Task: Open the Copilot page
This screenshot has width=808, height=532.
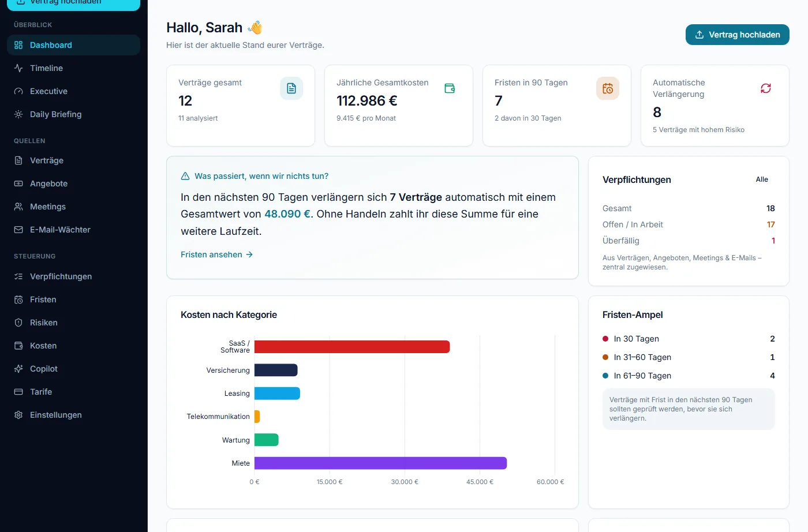Action: tap(73, 369)
